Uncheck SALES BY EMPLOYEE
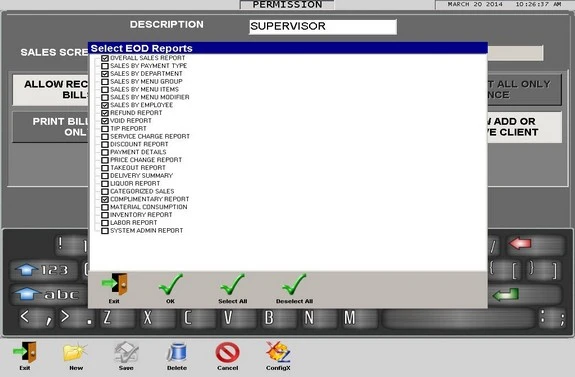This screenshot has height=377, width=575. pos(105,105)
